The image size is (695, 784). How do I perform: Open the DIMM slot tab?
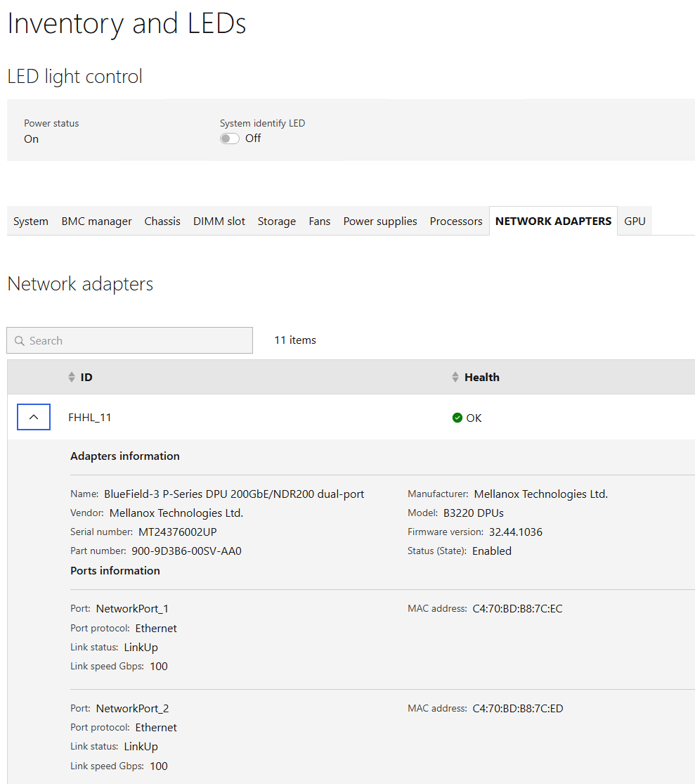pos(219,221)
